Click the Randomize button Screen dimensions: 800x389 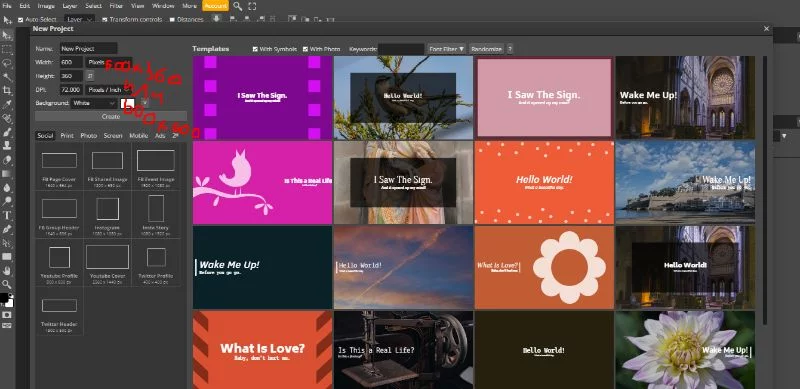click(486, 49)
